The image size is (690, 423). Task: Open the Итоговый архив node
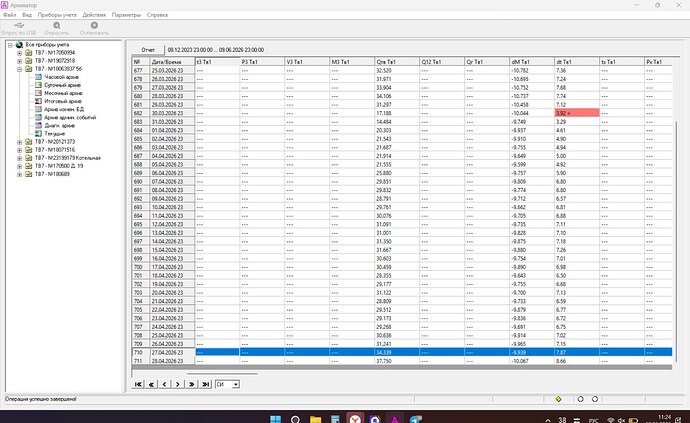pyautogui.click(x=62, y=101)
